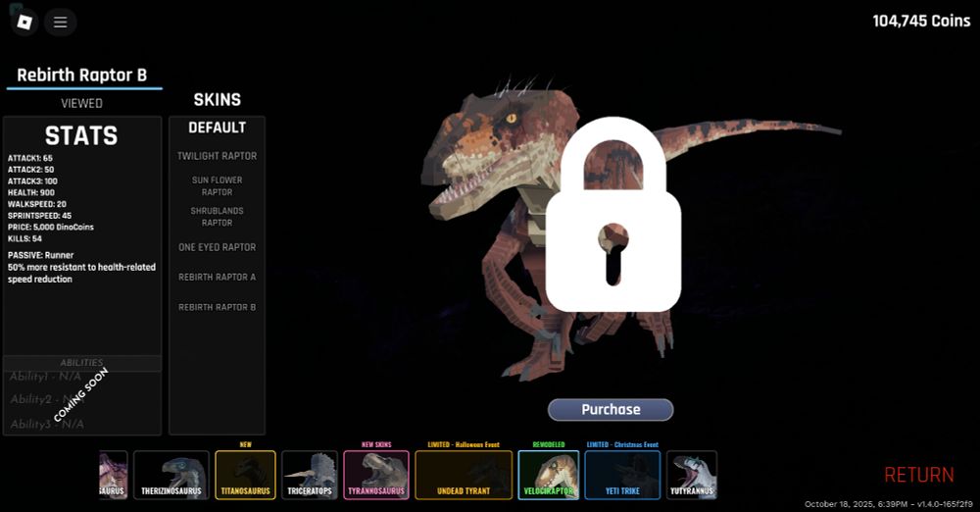Choose the Rebirth Raptor A skin
This screenshot has width=980, height=512.
click(x=217, y=277)
